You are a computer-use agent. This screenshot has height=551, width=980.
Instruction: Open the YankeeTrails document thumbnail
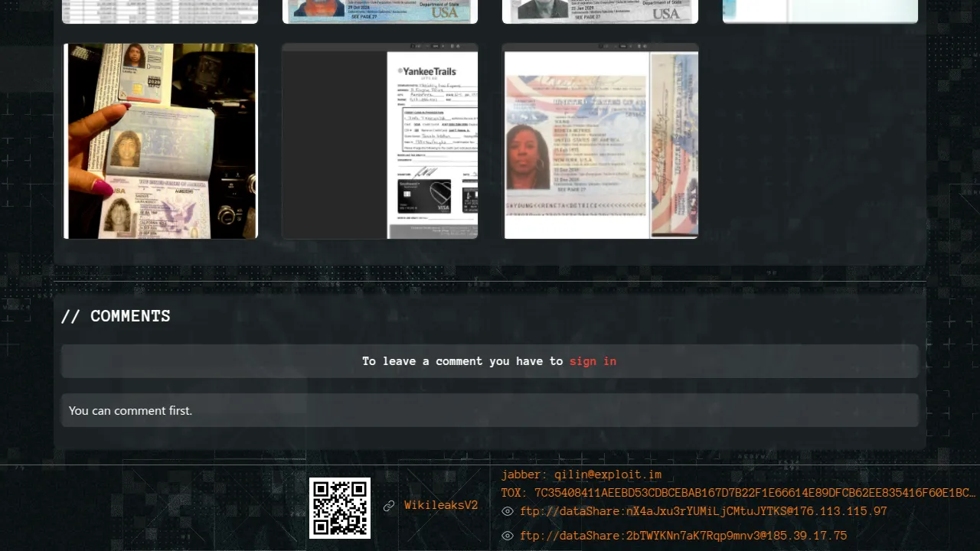(x=380, y=141)
